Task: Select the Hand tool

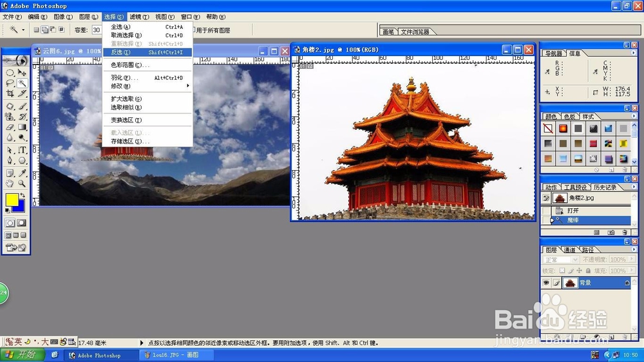Action: (10, 184)
